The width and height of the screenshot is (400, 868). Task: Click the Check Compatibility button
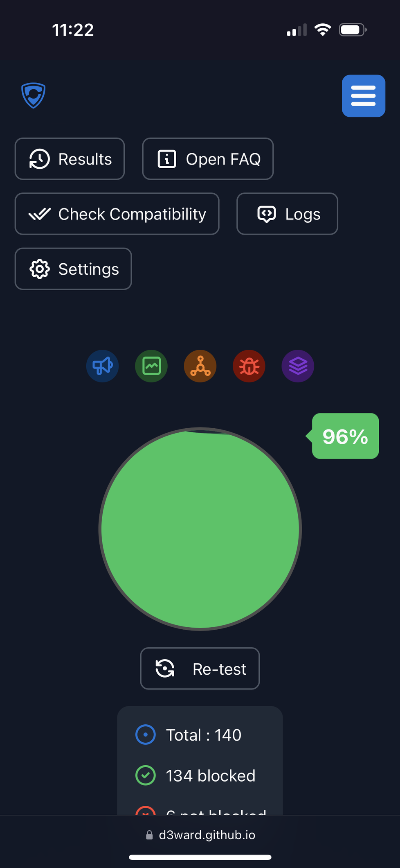117,214
